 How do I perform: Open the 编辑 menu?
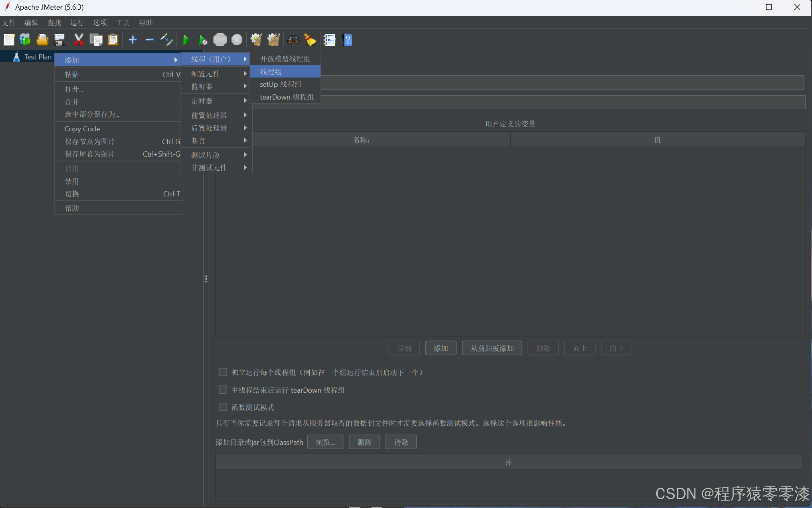31,22
